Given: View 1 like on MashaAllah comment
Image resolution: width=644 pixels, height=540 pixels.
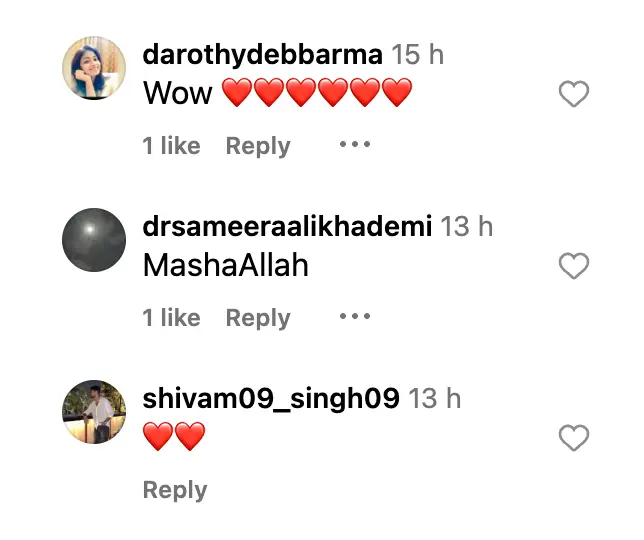Looking at the screenshot, I should 172,317.
